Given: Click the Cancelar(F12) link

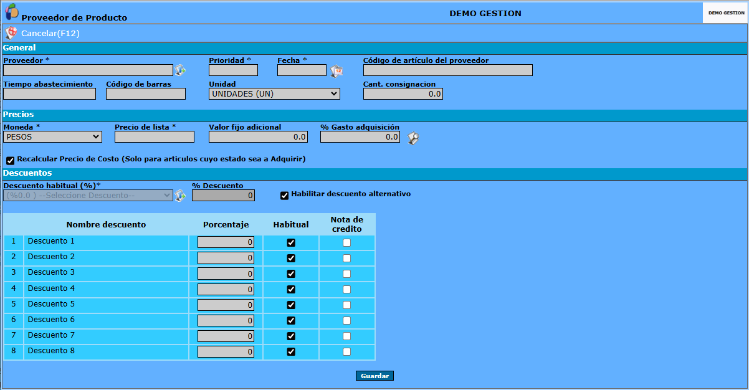Looking at the screenshot, I should pyautogui.click(x=50, y=33).
